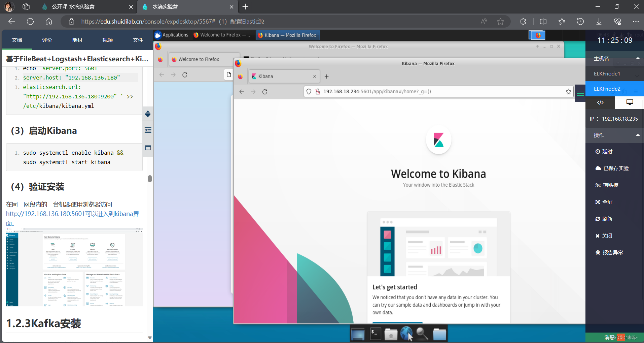The height and width of the screenshot is (343, 644).
Task: Close the Kibana Firefox tab
Action: pos(315,76)
